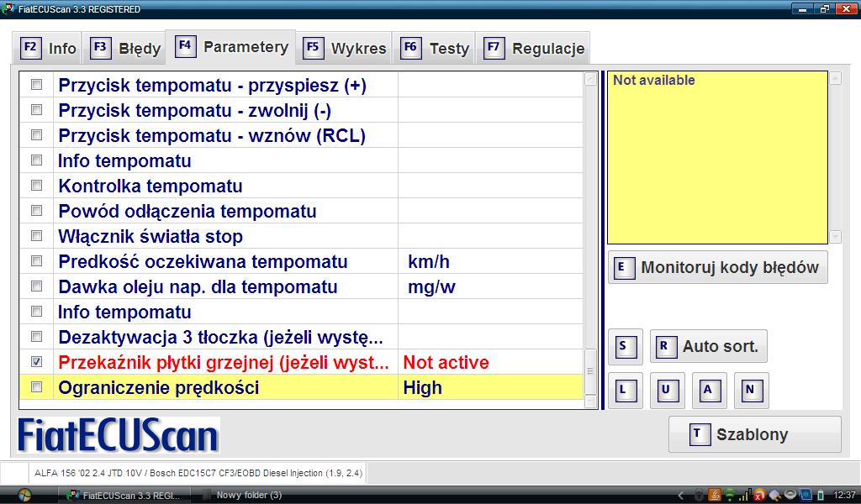The image size is (861, 504).
Task: Click the parameter list scrollbar thumb
Action: pos(590,371)
